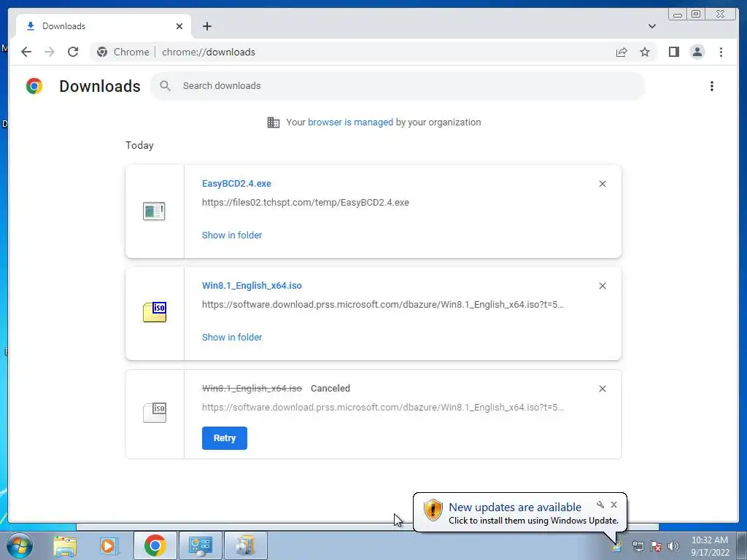Click the Canceled status label
The width and height of the screenshot is (747, 560).
[330, 389]
